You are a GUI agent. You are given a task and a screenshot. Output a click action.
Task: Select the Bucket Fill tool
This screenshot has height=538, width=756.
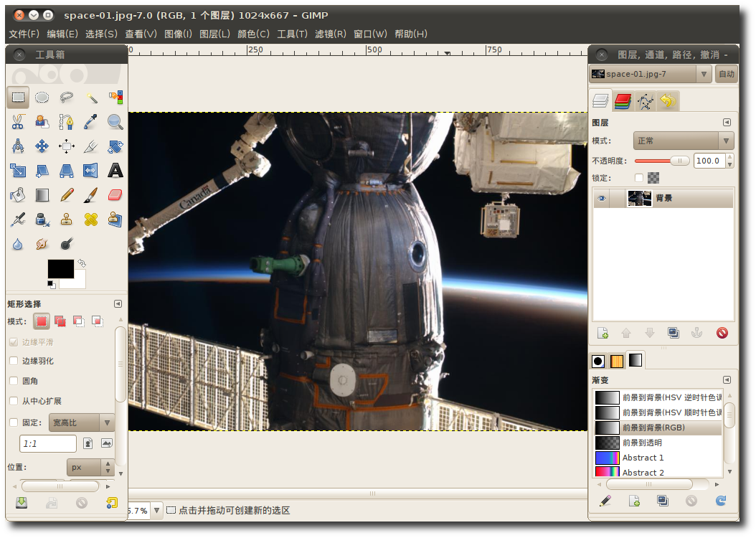18,195
